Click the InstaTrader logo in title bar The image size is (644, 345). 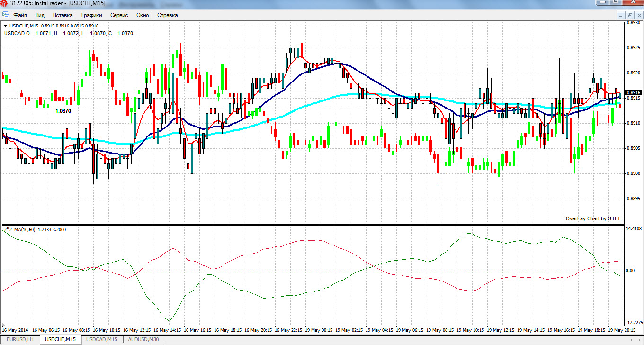click(5, 4)
